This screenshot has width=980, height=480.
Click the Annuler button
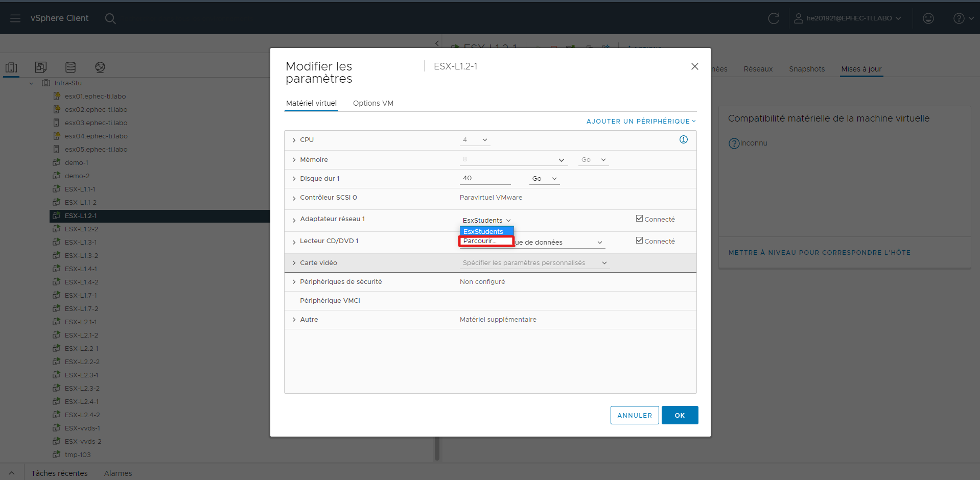(635, 415)
